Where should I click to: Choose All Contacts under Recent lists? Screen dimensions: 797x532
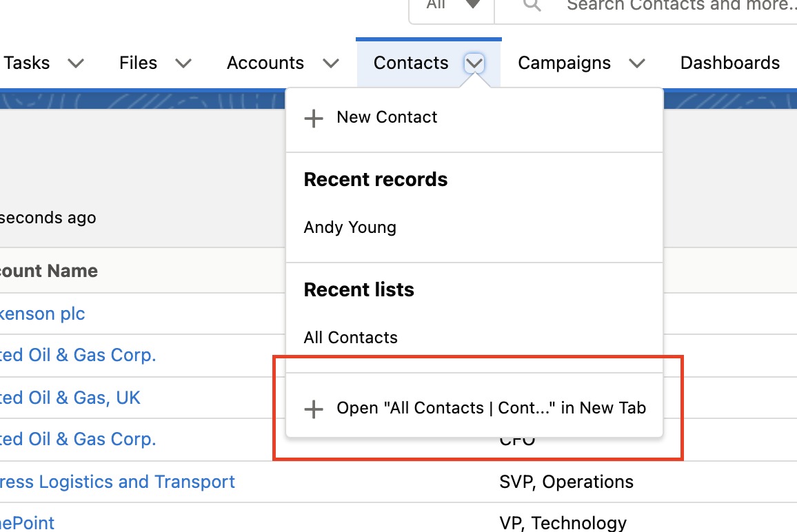pos(351,338)
